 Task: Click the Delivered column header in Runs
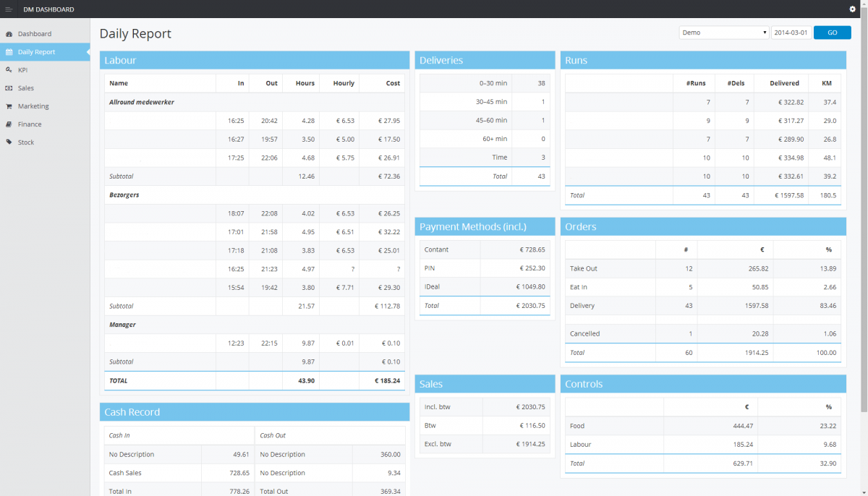[784, 83]
